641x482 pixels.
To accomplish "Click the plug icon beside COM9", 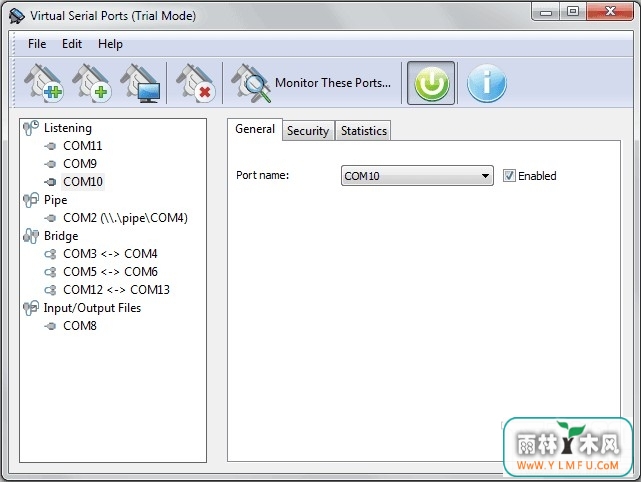I will [50, 164].
